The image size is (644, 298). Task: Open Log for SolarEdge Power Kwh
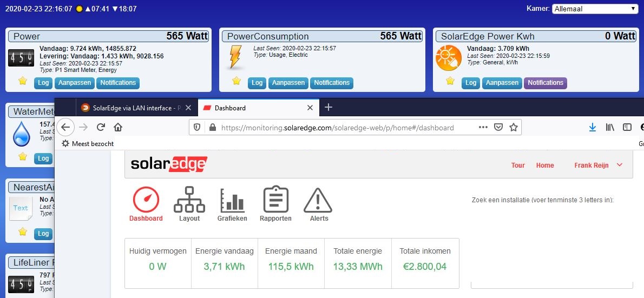(x=471, y=83)
